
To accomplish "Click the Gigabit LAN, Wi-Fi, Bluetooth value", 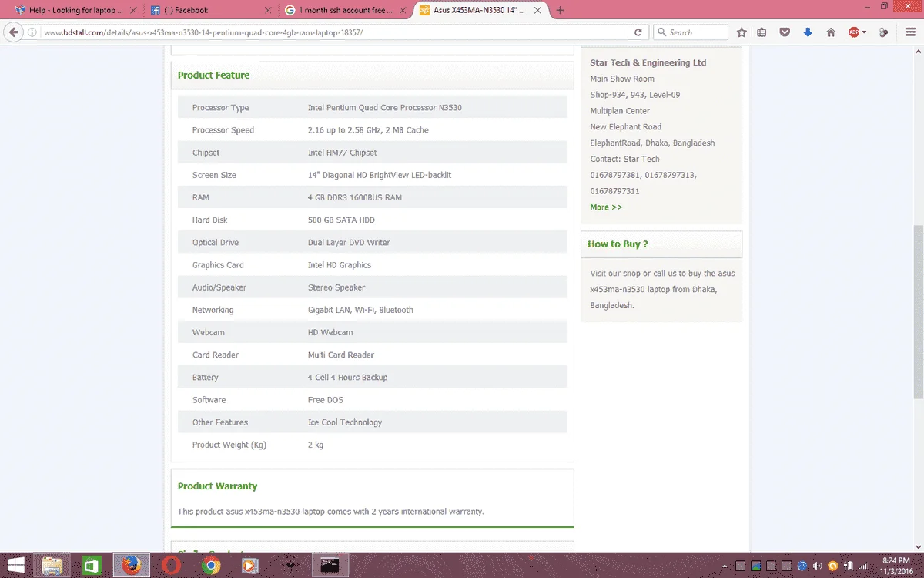I will (360, 310).
